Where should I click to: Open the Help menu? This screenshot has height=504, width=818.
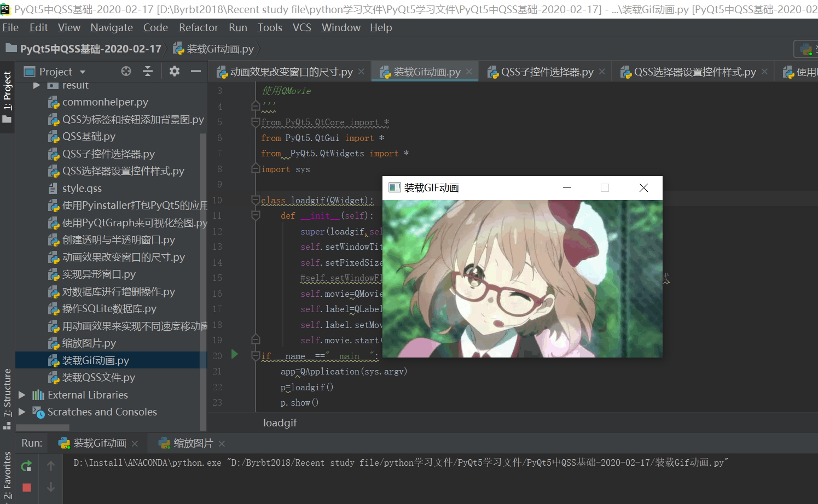[x=381, y=27]
